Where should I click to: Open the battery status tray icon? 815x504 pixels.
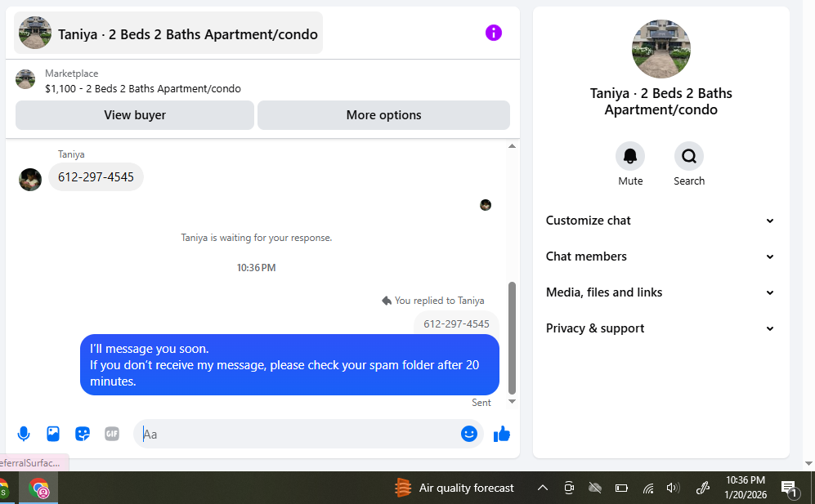pyautogui.click(x=621, y=488)
